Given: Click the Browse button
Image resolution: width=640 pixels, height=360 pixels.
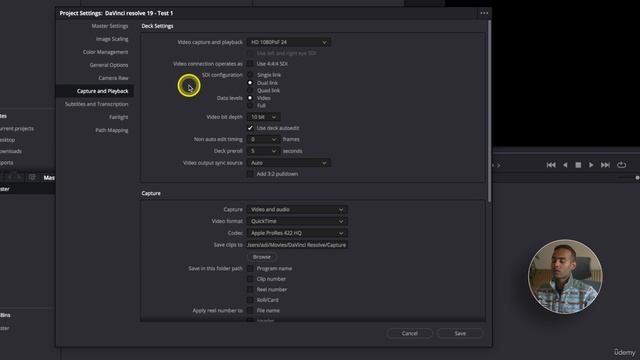Looking at the screenshot, I should [262, 257].
